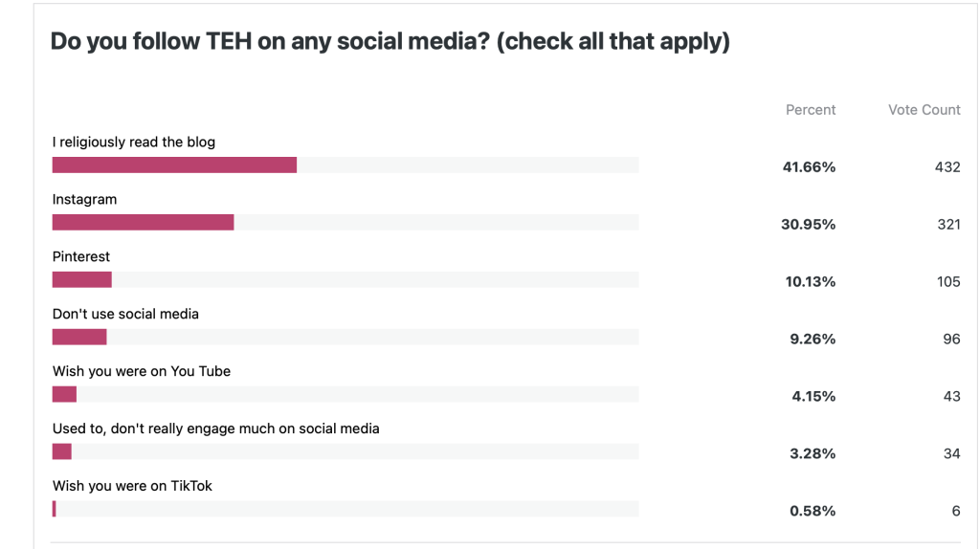Click the 30.95% percentage value
The width and height of the screenshot is (980, 549).
[809, 225]
